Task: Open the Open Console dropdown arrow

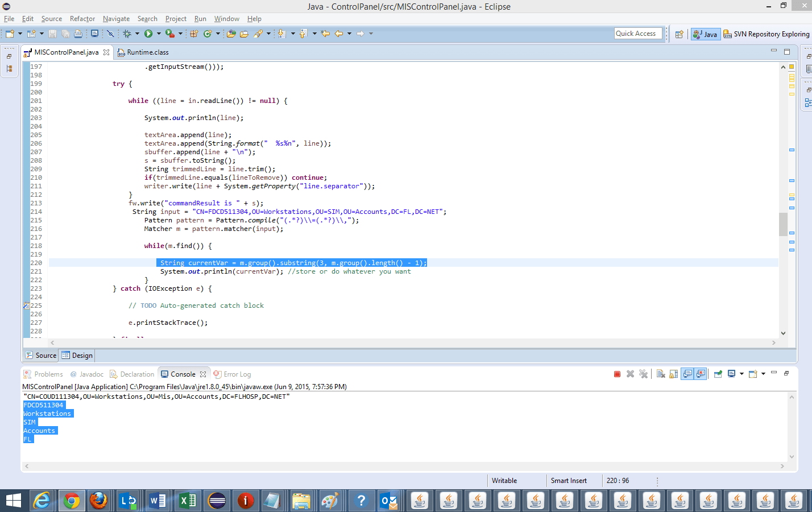Action: 763,374
